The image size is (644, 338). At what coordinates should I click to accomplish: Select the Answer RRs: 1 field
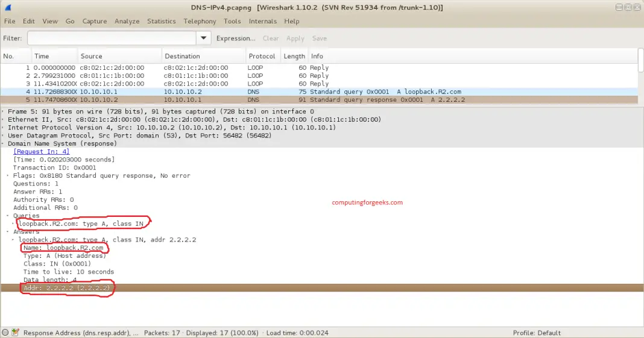[37, 192]
